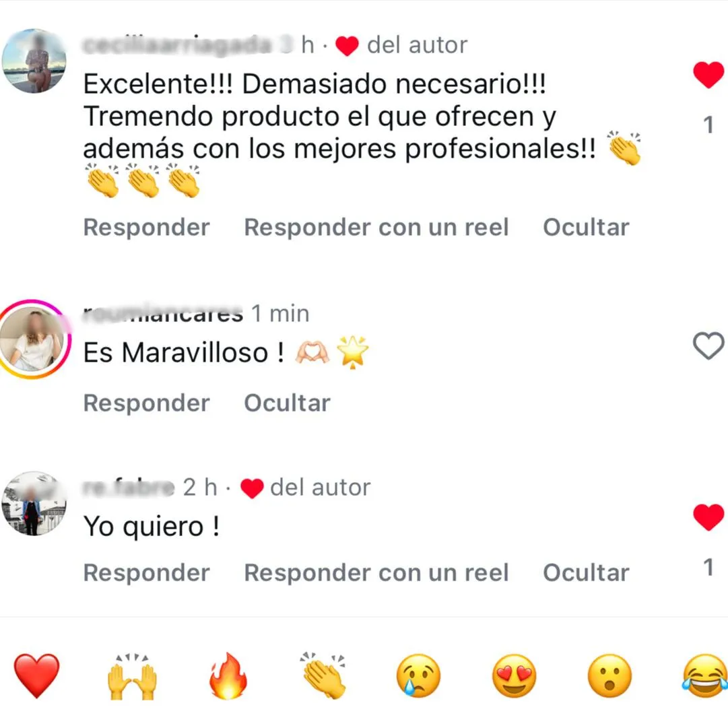Viewport: 728px width, 728px height.
Task: Respond with a reel to "Excelente" comment
Action: [376, 227]
